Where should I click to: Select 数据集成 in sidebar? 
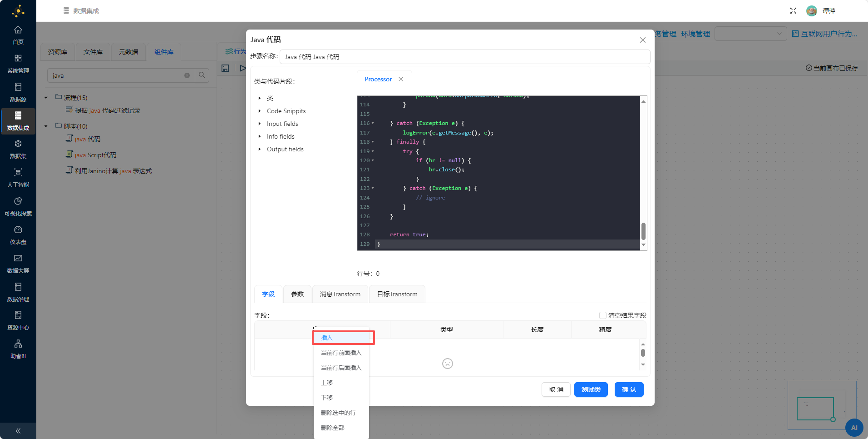(x=18, y=121)
